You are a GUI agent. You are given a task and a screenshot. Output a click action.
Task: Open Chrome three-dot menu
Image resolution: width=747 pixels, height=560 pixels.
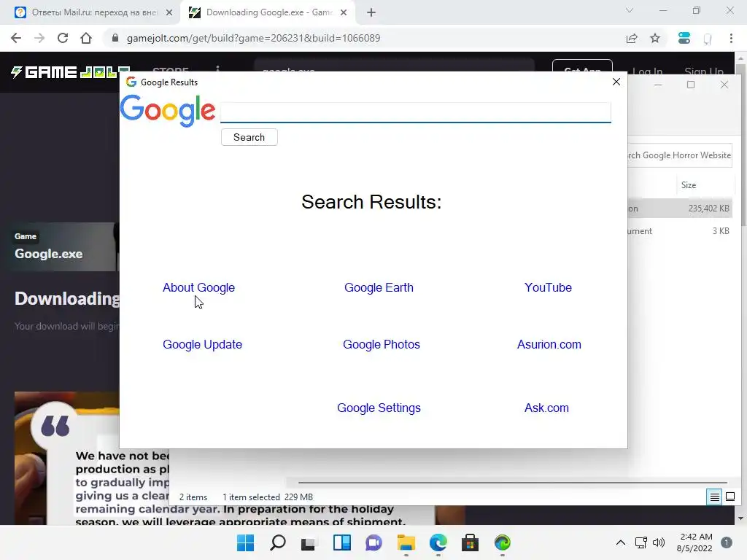click(731, 38)
